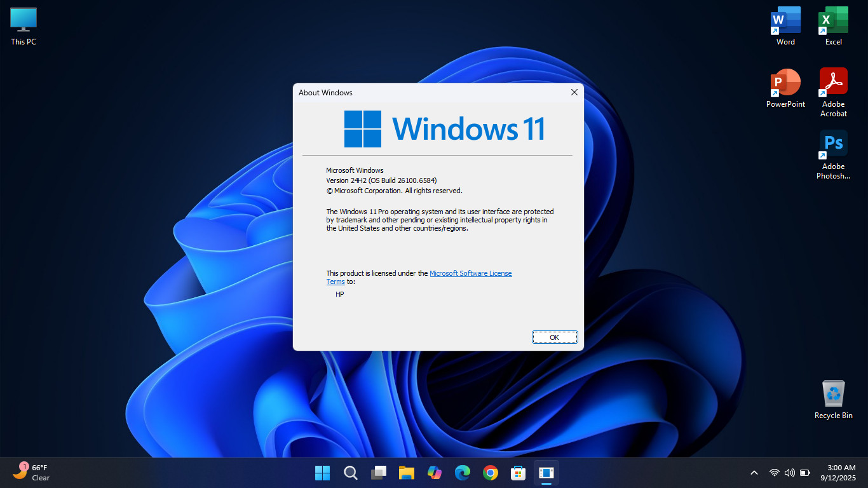
Task: Click the About Windows taskbar app icon
Action: click(x=546, y=473)
